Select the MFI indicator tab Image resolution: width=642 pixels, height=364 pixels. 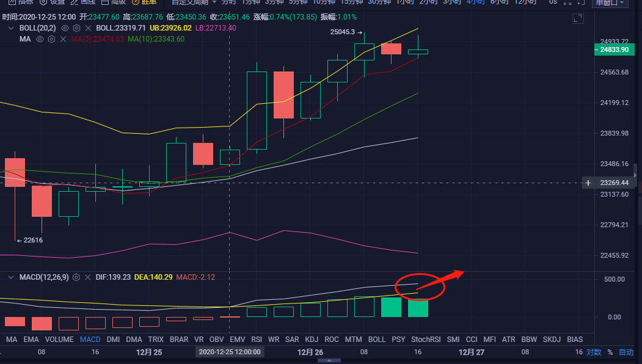490,340
